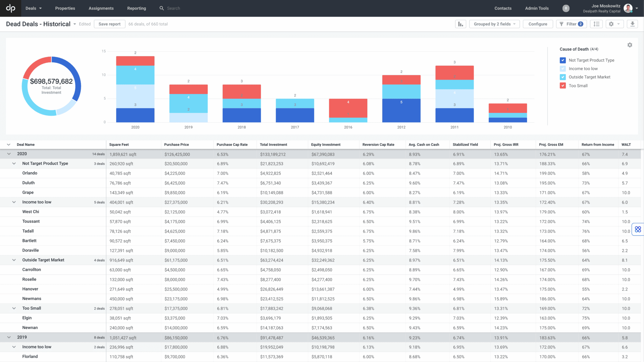This screenshot has width=644, height=362.
Task: Click the Save report button
Action: click(x=109, y=24)
